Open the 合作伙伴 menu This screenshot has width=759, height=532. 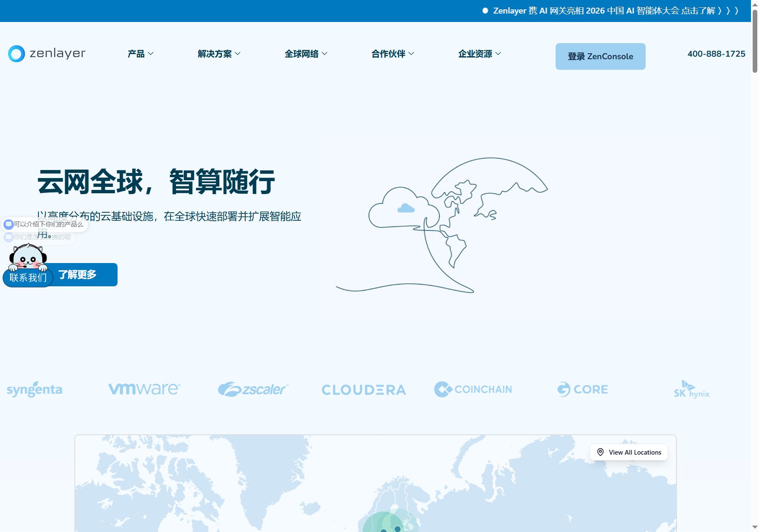393,54
